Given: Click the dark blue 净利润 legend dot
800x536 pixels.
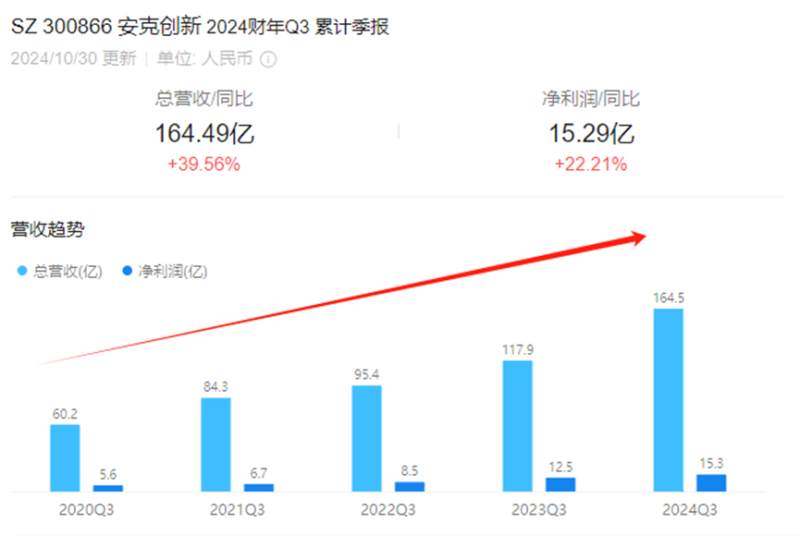Looking at the screenshot, I should [x=127, y=271].
